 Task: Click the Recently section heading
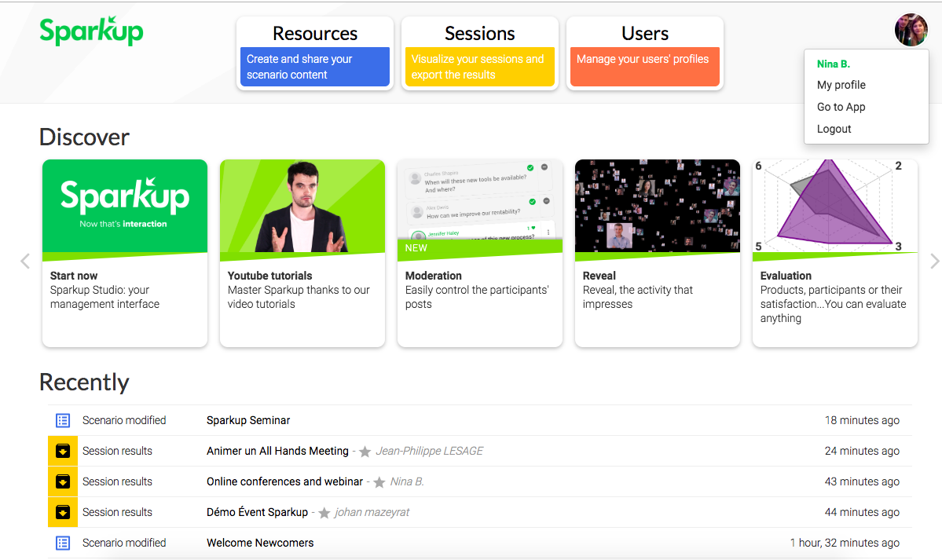pos(84,382)
